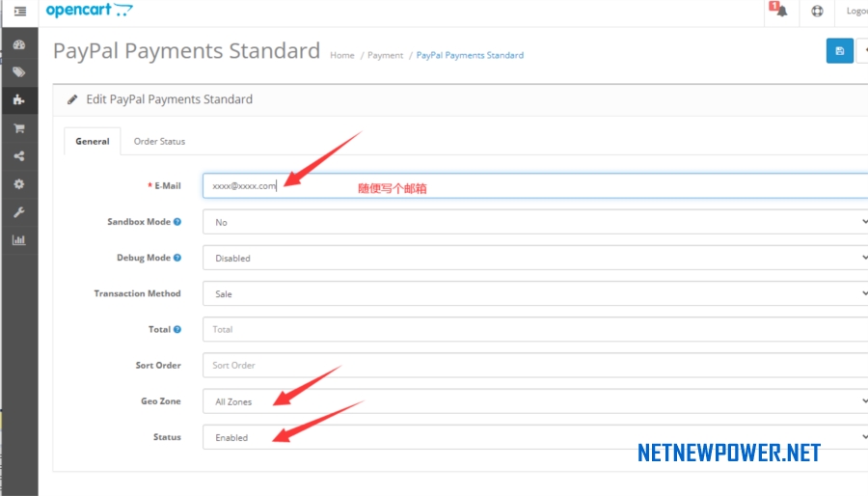Image resolution: width=868 pixels, height=496 pixels.
Task: Open the Marketing share sidebar icon
Action: (x=19, y=156)
